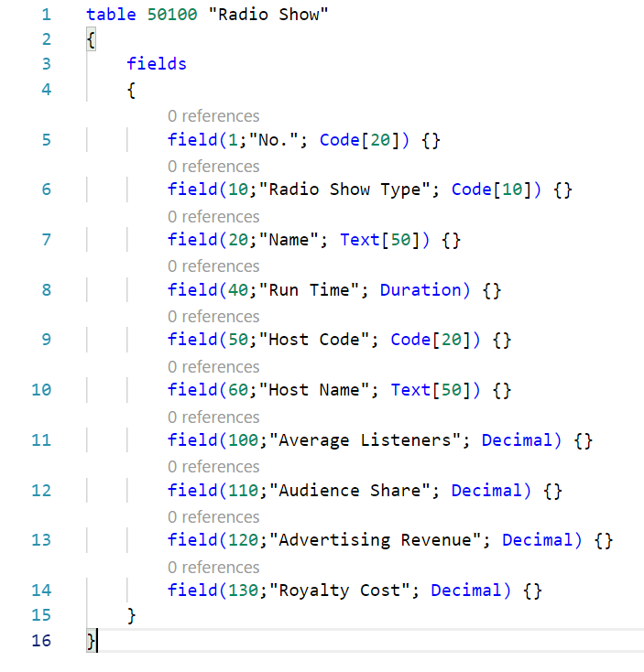This screenshot has height=672, width=644.
Task: Place cursor at opening brace on line 4
Action: point(131,90)
